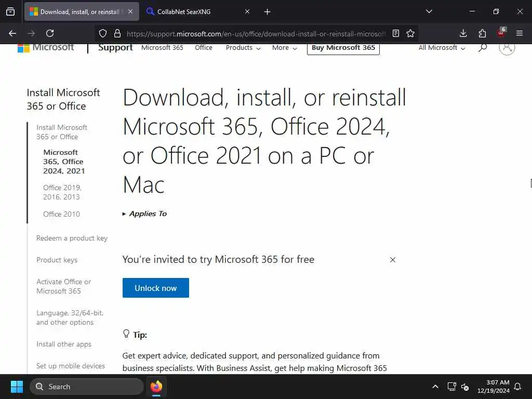Open the Set up mobile devices link
This screenshot has height=399, width=532.
pos(71,366)
